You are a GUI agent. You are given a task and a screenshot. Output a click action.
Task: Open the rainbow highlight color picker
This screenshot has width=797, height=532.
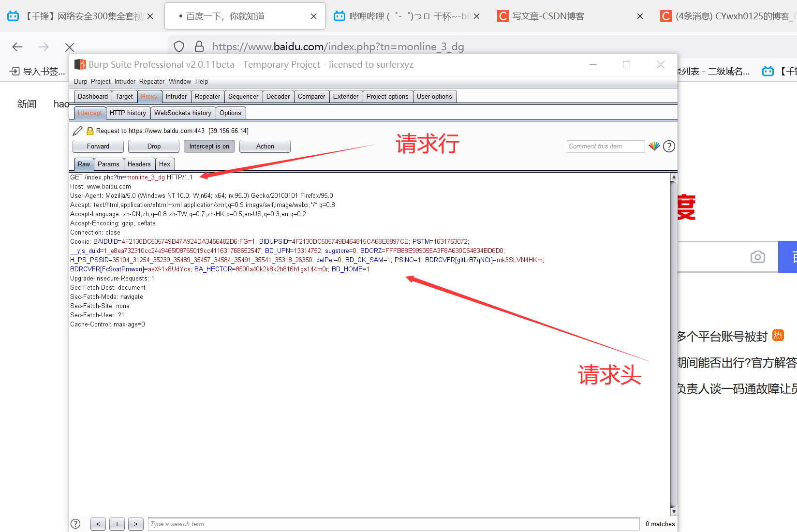(654, 146)
